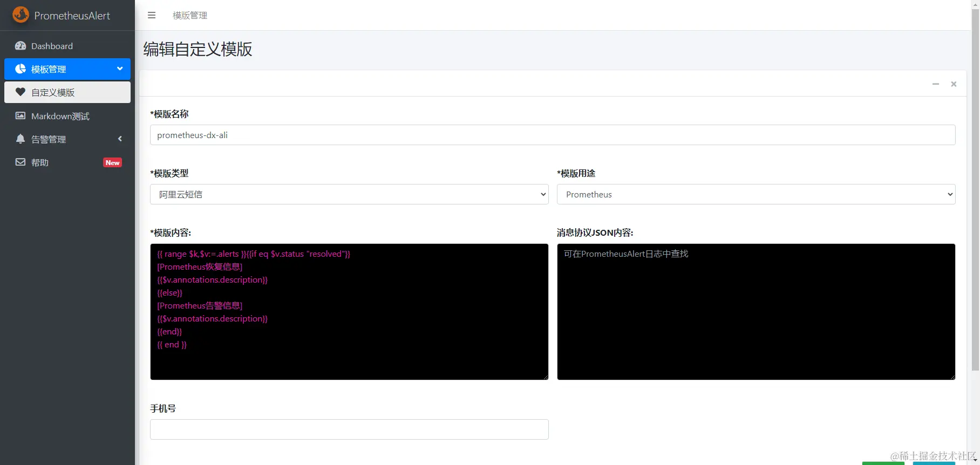This screenshot has width=980, height=465.
Task: Open the 模版类型 dropdown showing 阿里云短信
Action: (349, 194)
